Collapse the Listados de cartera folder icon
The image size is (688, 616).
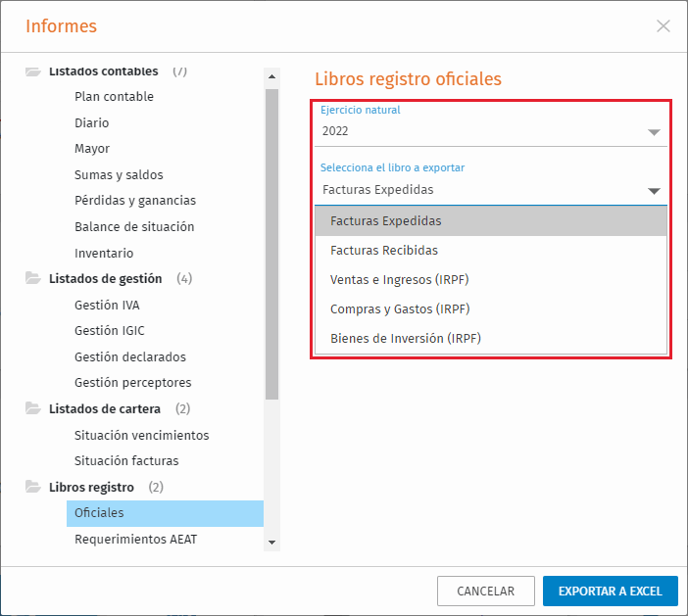tap(33, 408)
